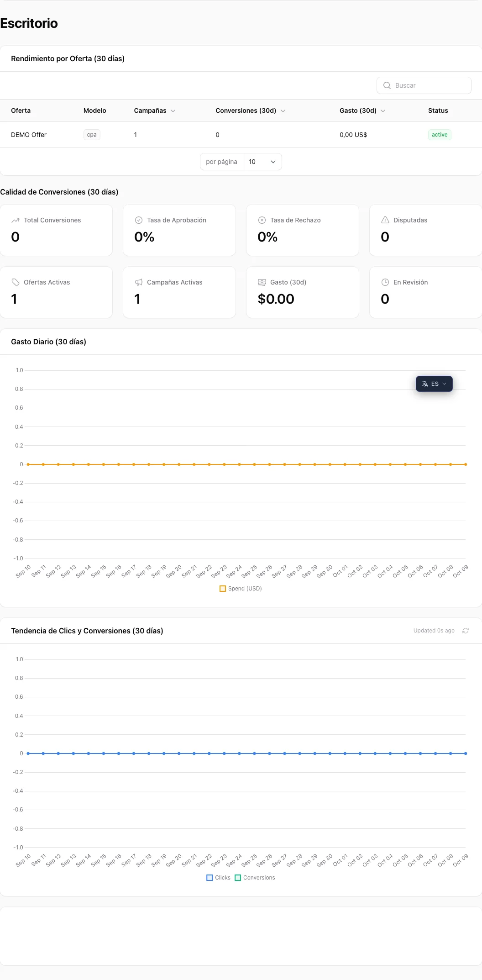Click the por página label

coord(221,162)
